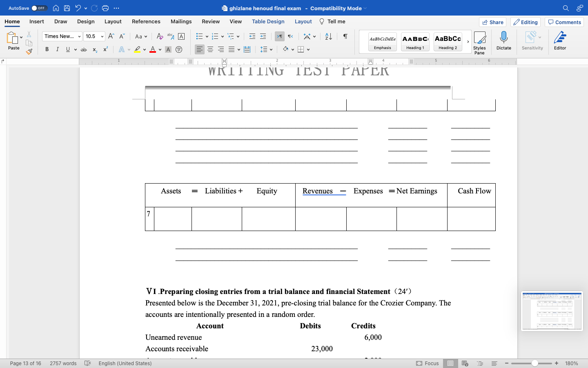Start Dictate voice typing
This screenshot has width=588, height=368.
(x=503, y=40)
